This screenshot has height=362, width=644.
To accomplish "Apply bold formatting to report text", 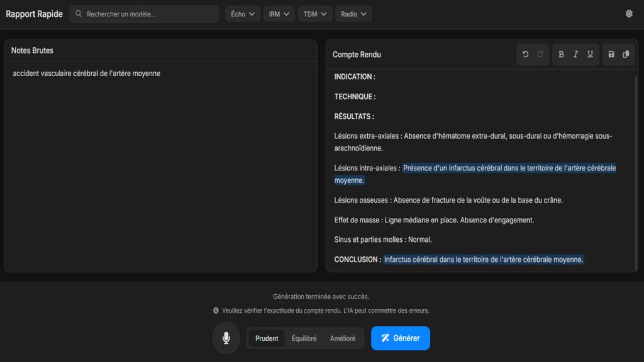I will coord(561,55).
